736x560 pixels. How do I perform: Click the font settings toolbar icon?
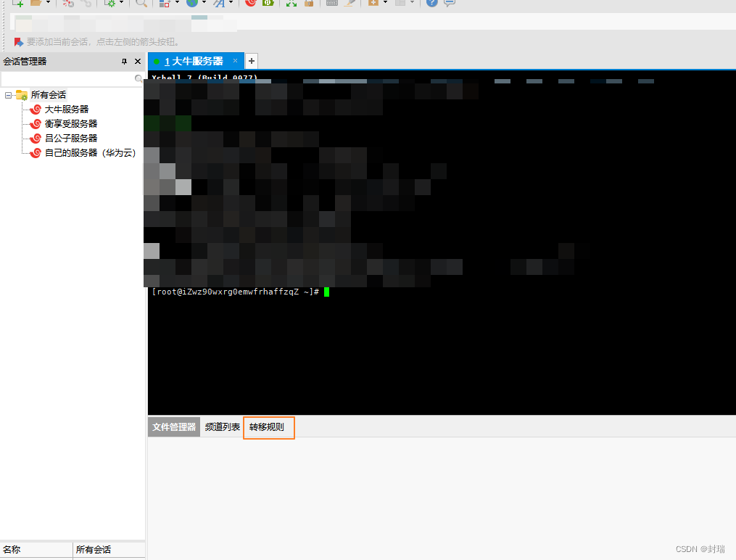pos(218,4)
